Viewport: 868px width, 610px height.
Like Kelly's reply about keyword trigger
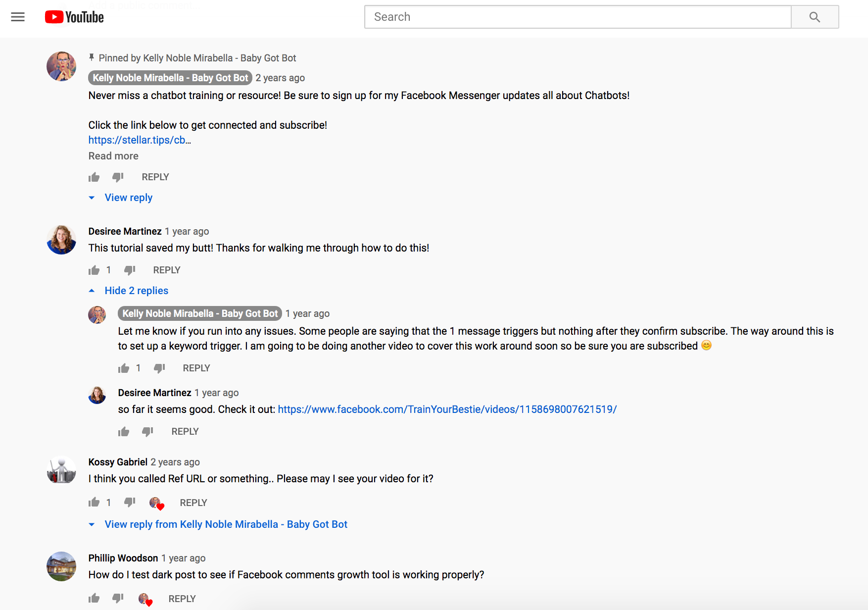(x=124, y=368)
